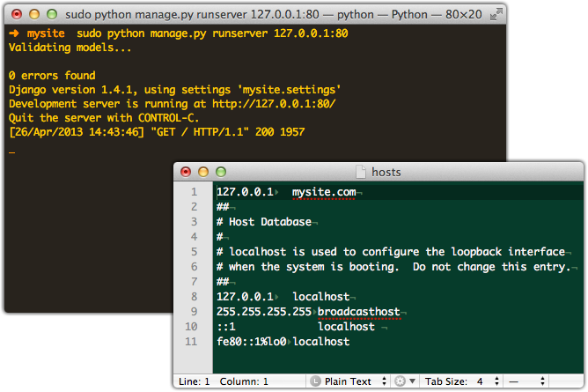Screen dimensions: 588x392
Task: Click the '::1' address on line 10
Action: (226, 327)
